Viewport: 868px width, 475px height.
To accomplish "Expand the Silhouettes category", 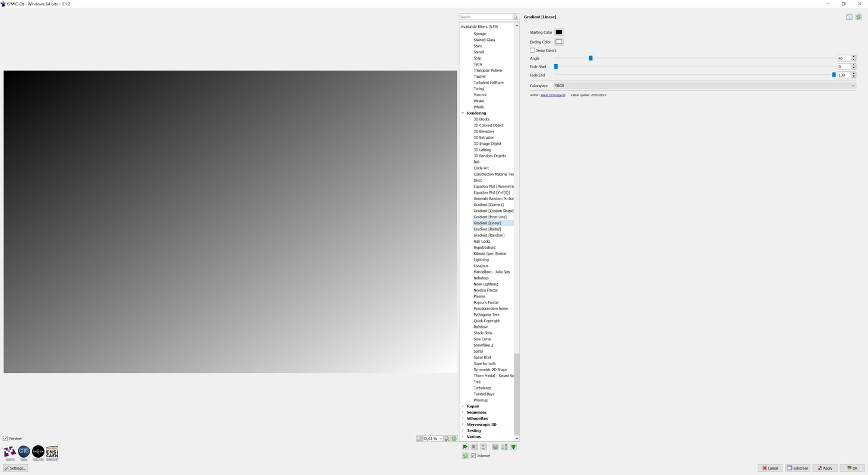I will point(463,419).
